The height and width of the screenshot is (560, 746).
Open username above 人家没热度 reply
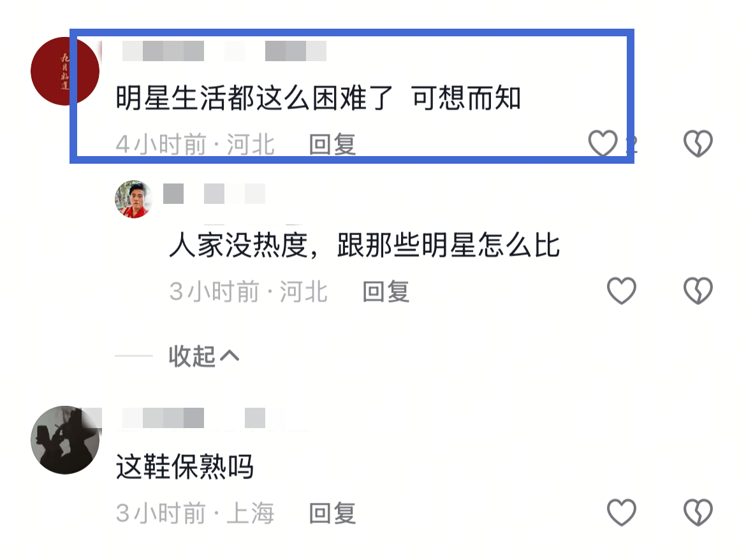pos(214,194)
